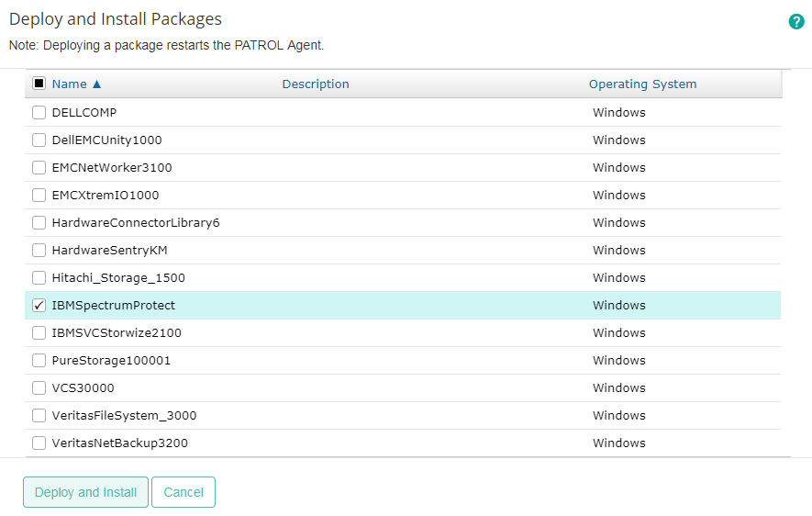
Task: Select the EMCNetWorker3100 package name
Action: click(112, 167)
